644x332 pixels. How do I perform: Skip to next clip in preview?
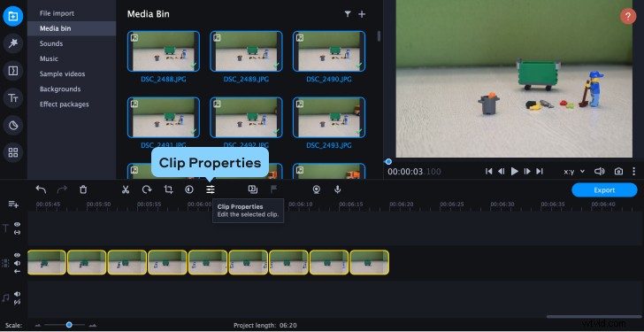click(x=540, y=172)
